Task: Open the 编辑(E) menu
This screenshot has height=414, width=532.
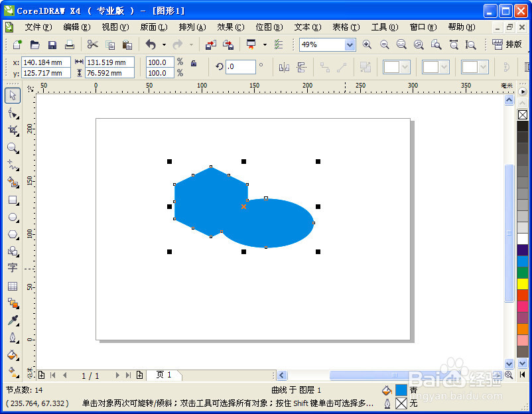Action: [77, 27]
